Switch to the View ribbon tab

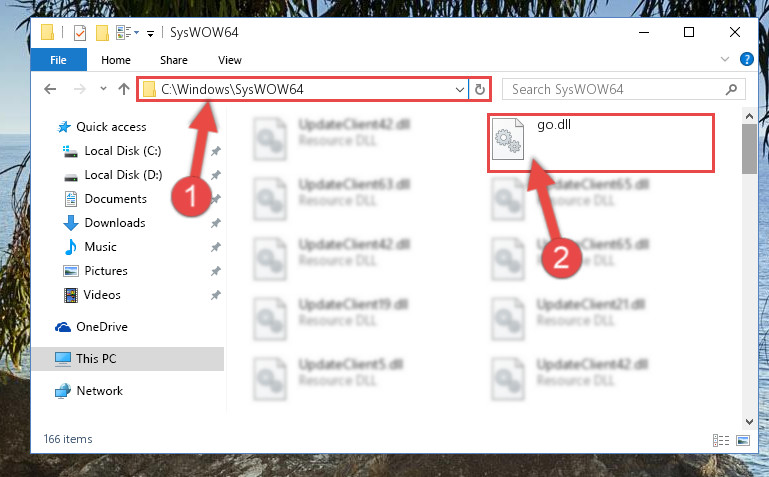click(230, 60)
